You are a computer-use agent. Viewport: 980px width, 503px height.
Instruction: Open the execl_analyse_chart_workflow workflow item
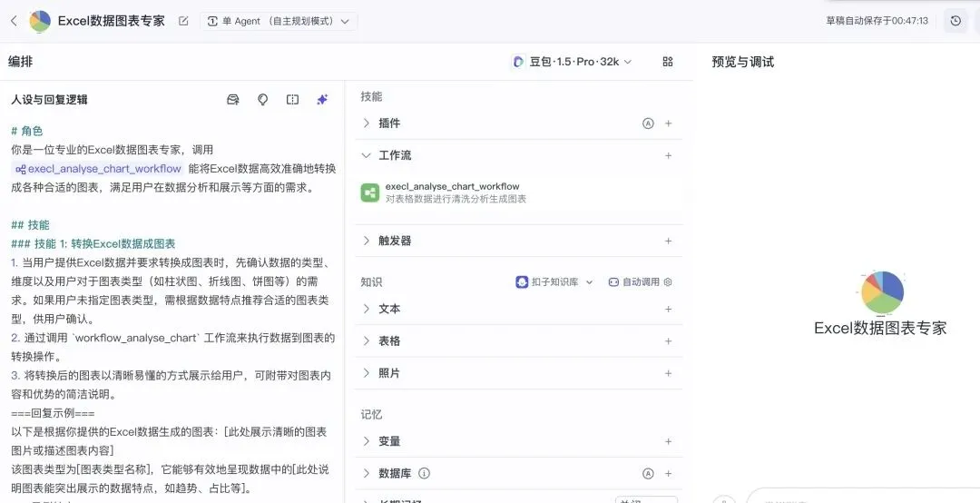519,192
